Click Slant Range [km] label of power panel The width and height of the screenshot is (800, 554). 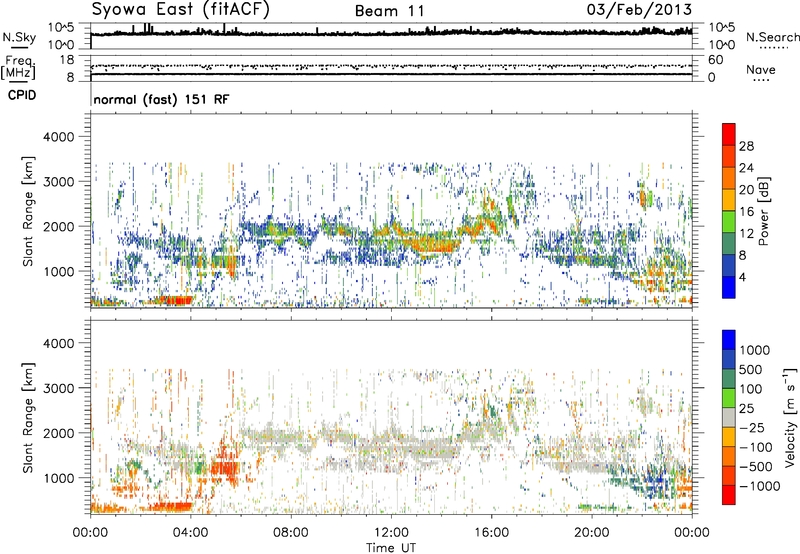point(28,211)
